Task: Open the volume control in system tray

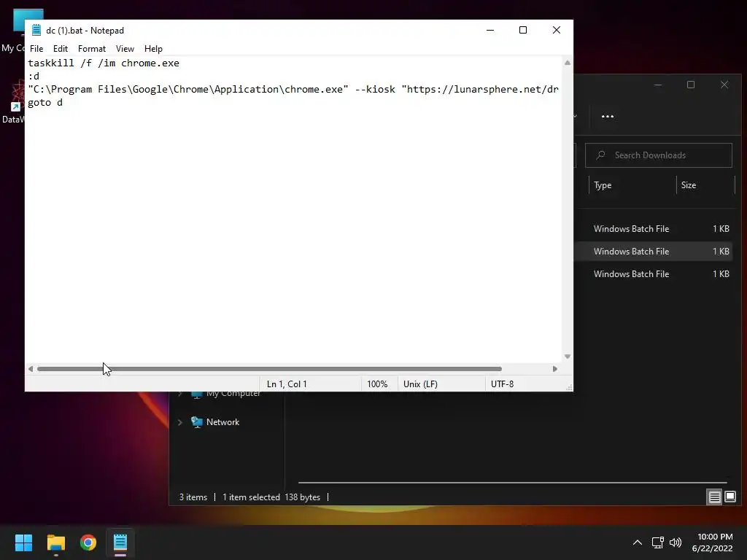Action: [x=676, y=542]
